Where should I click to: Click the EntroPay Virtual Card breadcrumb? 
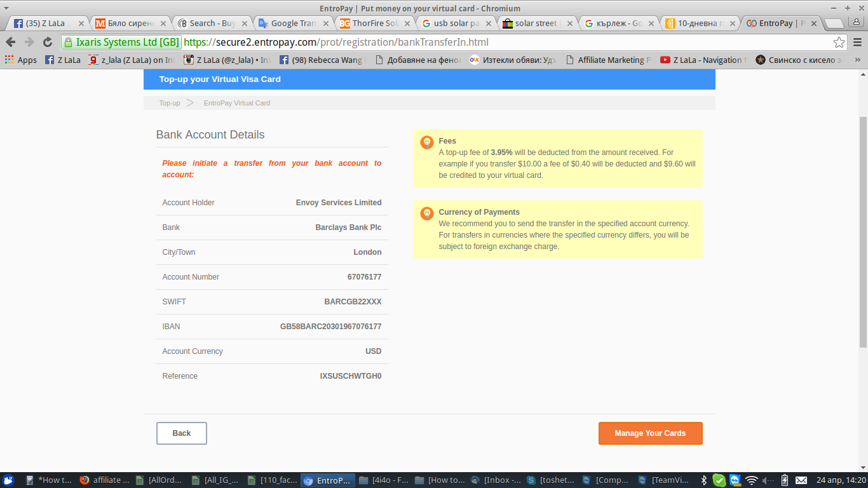tap(237, 103)
